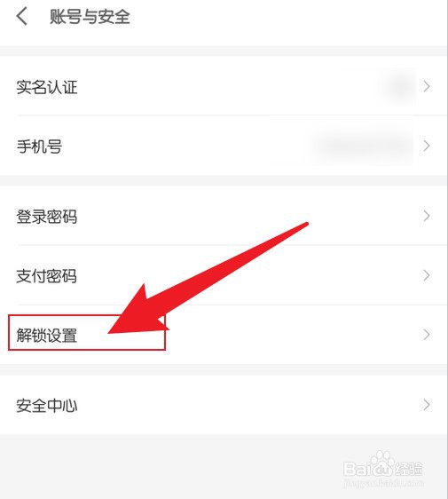Tap the blurred phone number value
The image size is (448, 499).
(x=362, y=147)
